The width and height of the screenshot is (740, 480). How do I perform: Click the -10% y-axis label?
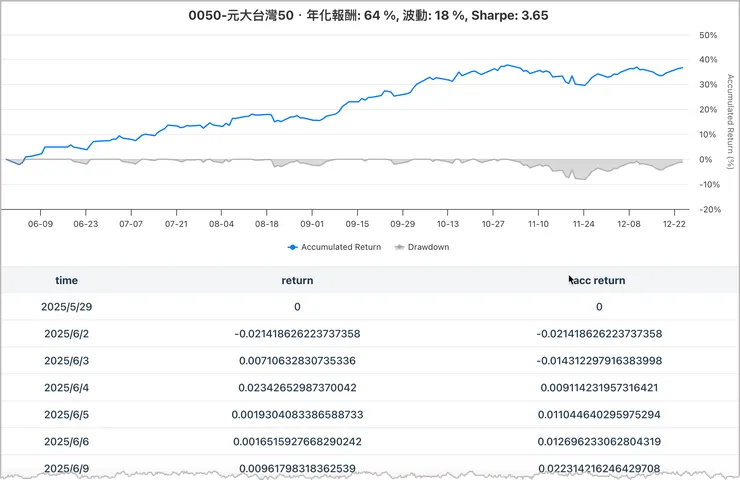709,185
